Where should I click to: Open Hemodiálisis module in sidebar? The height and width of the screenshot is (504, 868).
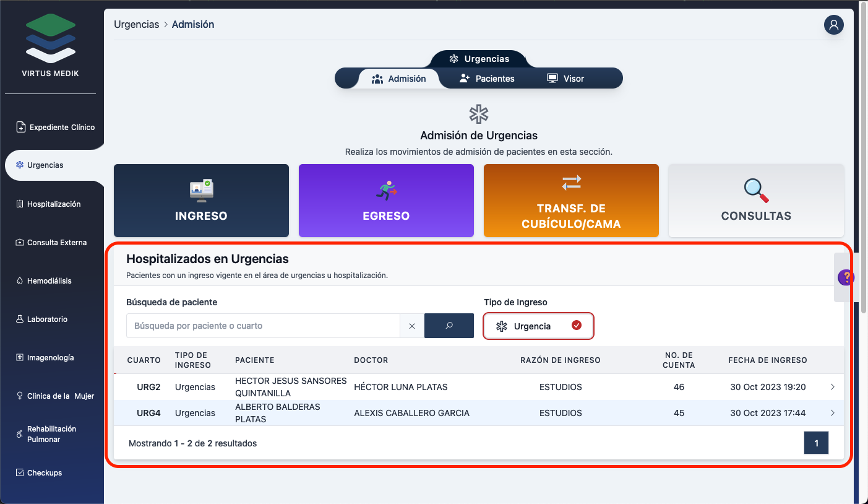[x=49, y=280]
